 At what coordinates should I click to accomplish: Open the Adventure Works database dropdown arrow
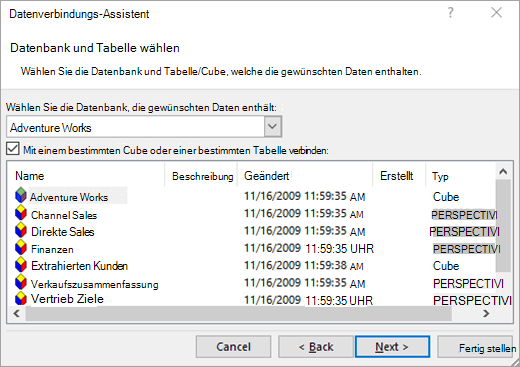point(273,127)
